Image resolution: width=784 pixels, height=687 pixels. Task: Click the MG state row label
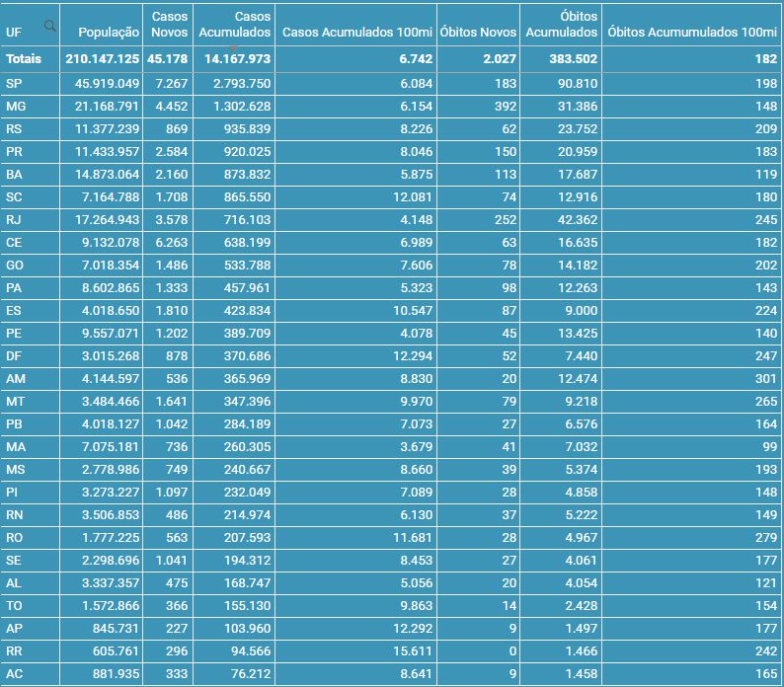[x=16, y=106]
